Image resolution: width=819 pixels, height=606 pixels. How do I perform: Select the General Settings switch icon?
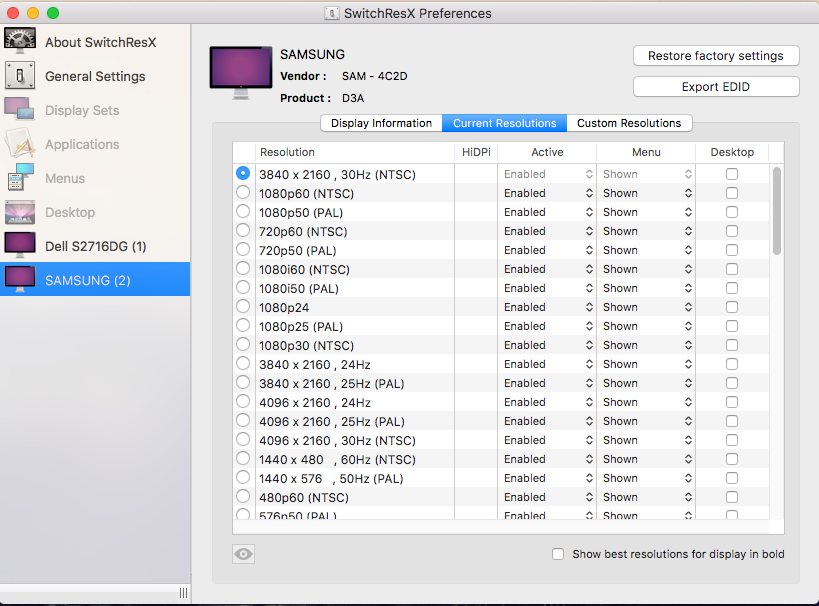click(20, 76)
